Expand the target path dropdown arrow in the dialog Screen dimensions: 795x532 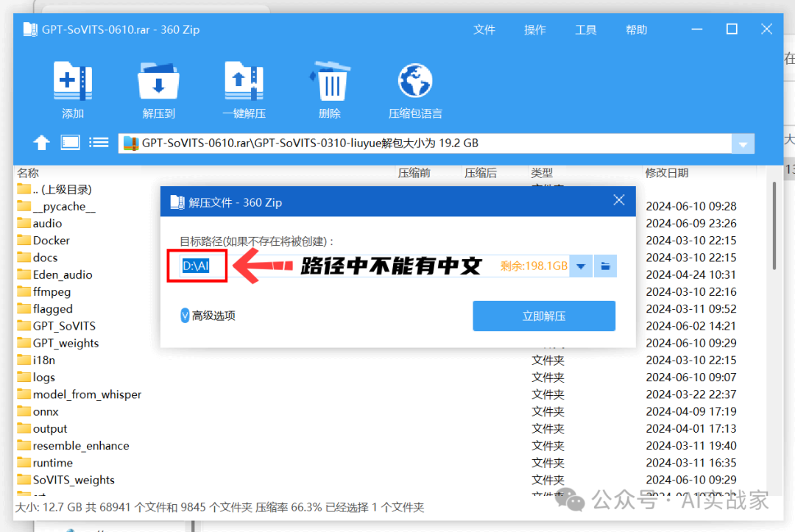pos(581,266)
